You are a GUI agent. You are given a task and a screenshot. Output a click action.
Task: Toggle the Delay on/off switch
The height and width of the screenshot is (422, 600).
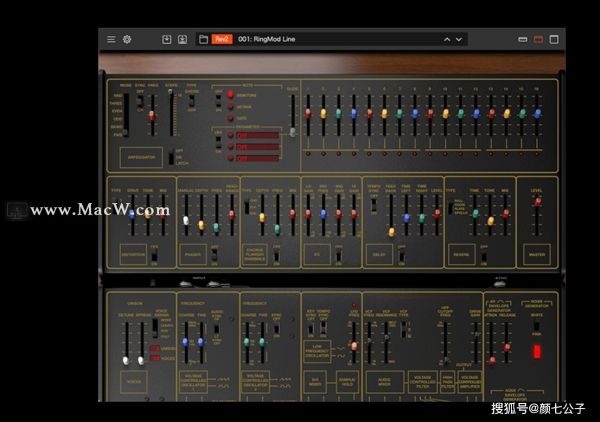point(401,256)
